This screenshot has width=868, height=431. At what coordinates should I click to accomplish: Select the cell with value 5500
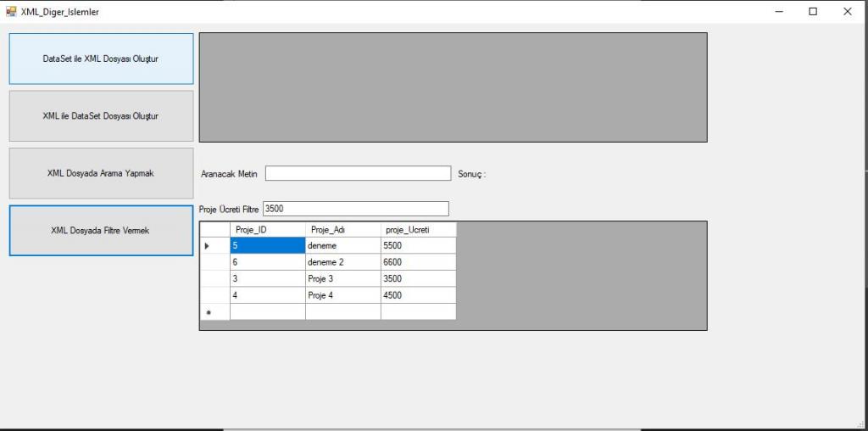coord(419,245)
